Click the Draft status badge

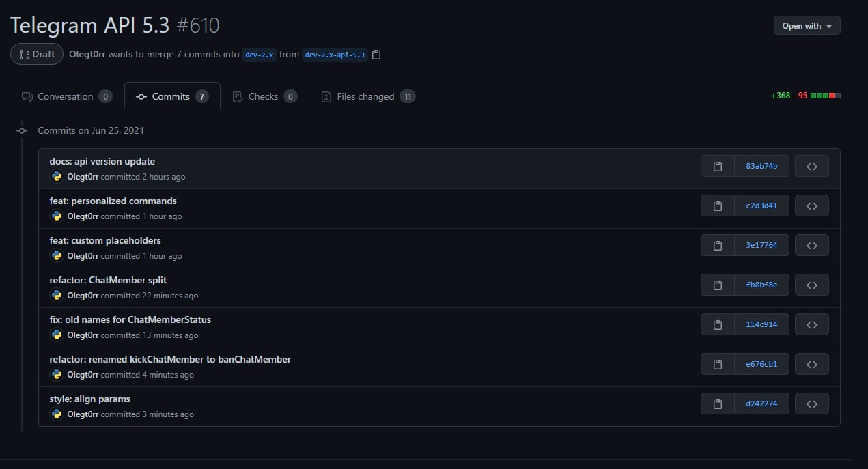point(37,54)
